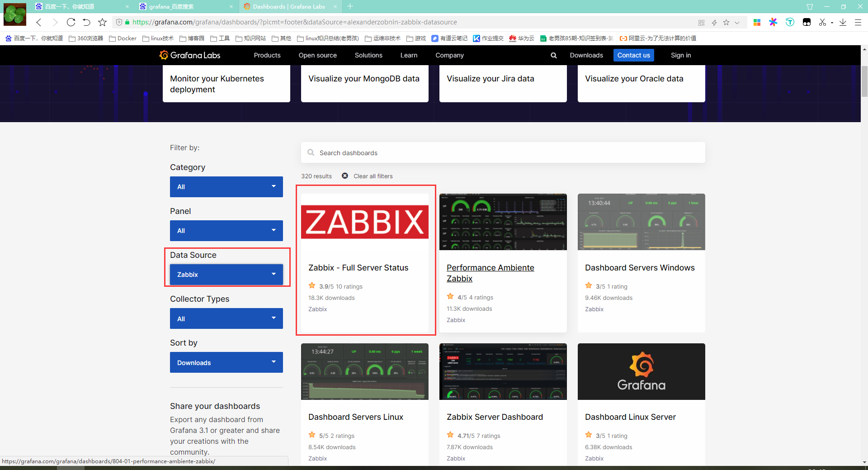Click the Grafana Labs logo
The image size is (868, 470).
190,55
